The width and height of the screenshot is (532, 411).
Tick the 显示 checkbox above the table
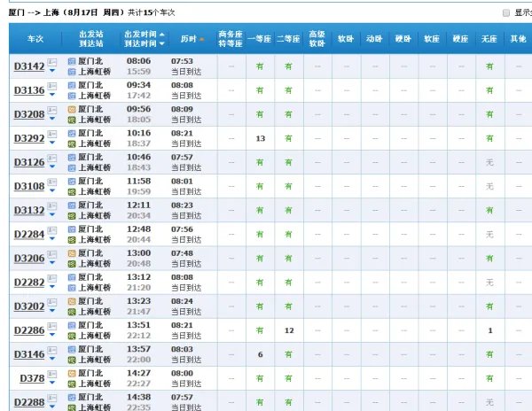(506, 13)
